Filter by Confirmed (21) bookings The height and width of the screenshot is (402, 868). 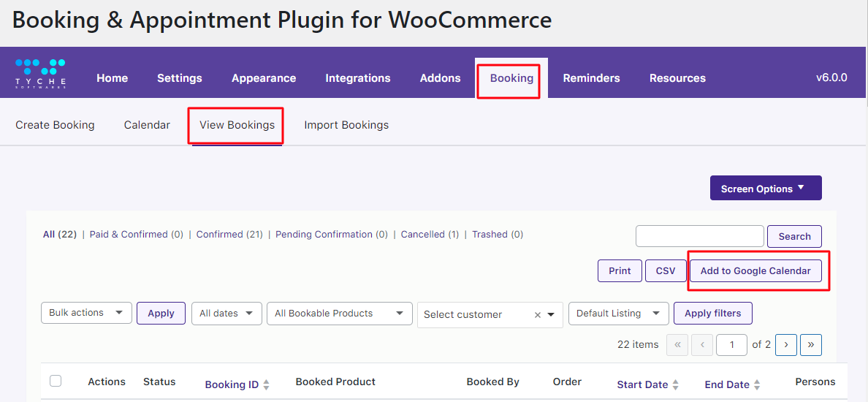pos(229,234)
